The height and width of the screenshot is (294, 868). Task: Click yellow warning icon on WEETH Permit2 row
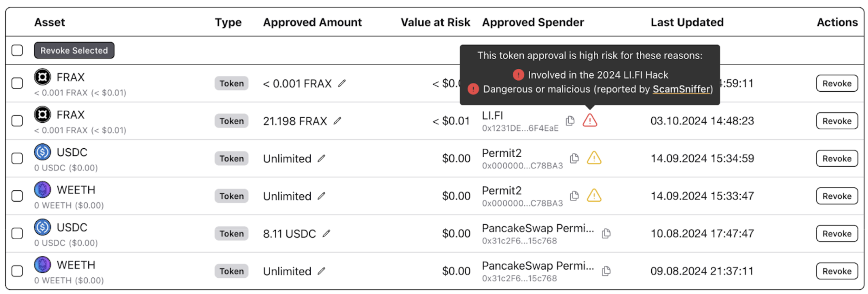click(593, 195)
